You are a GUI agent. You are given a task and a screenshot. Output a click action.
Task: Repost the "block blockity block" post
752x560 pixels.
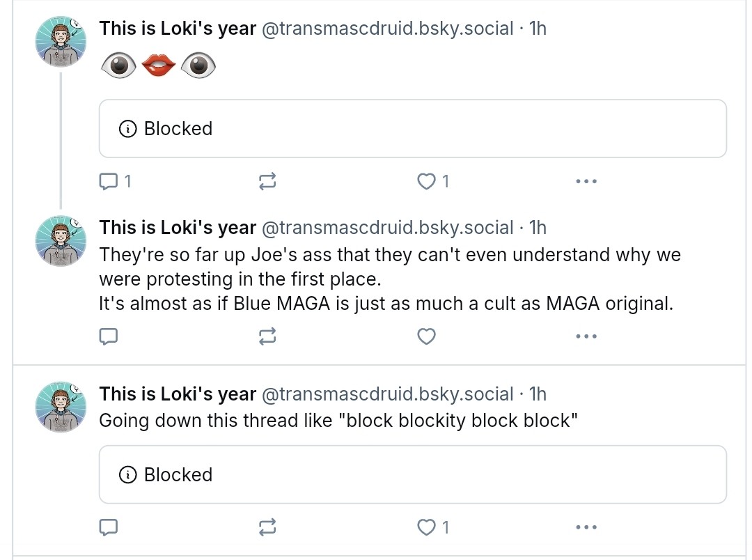click(x=267, y=527)
